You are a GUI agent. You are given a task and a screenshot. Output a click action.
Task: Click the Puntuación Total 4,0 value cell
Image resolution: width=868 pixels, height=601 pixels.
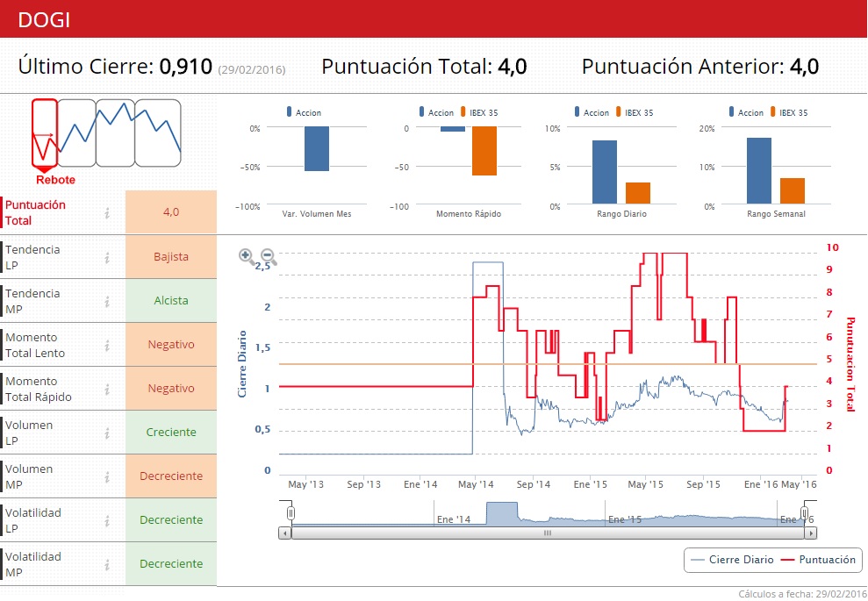[171, 212]
